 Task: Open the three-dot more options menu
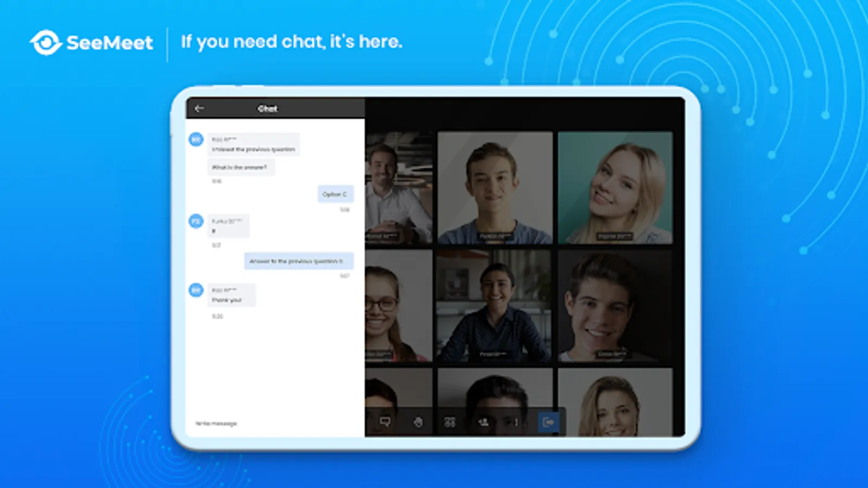(516, 422)
